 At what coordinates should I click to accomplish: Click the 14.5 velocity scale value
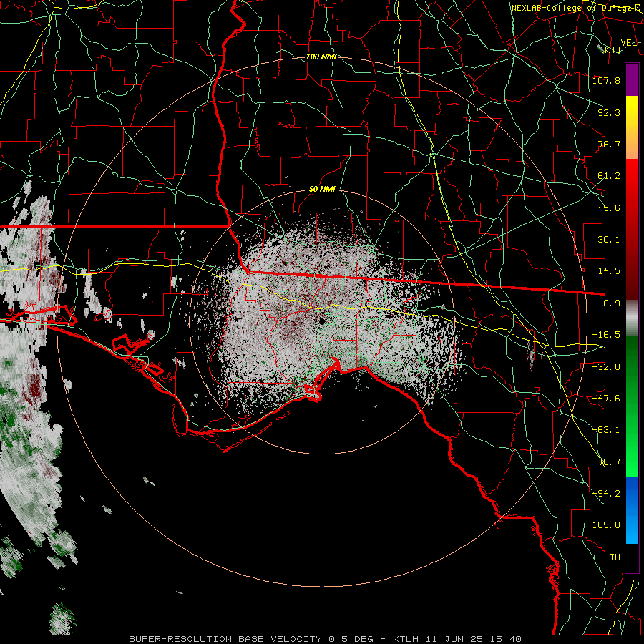point(609,271)
